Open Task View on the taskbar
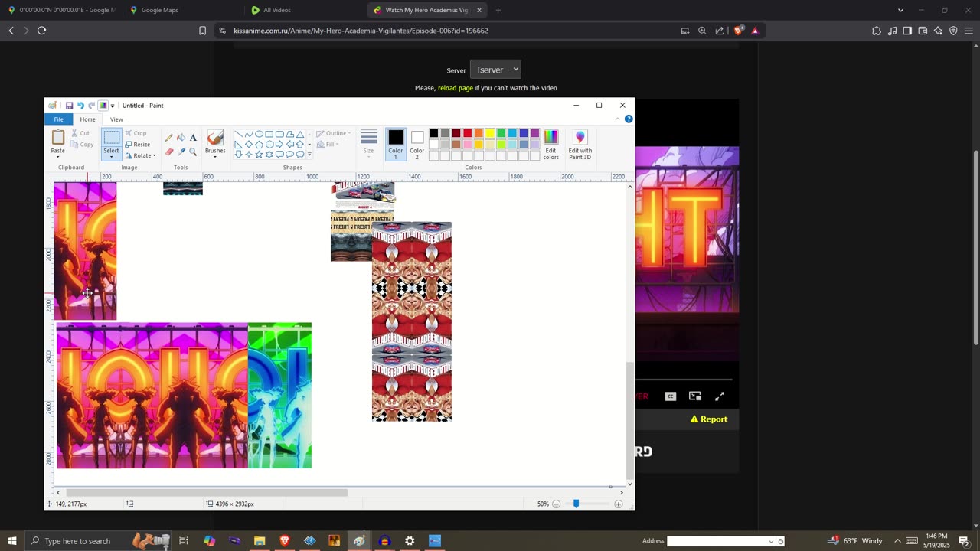This screenshot has height=551, width=980. point(184,541)
